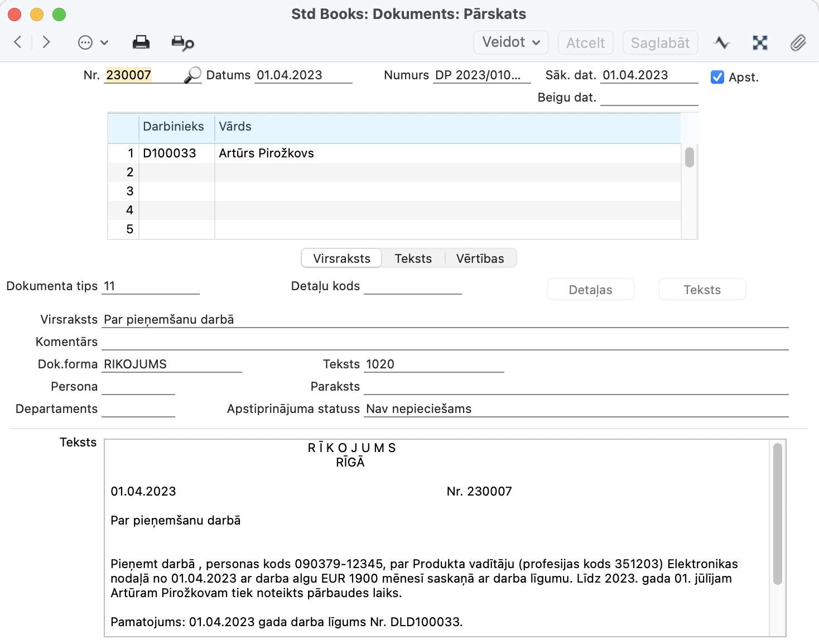This screenshot has width=819, height=644.
Task: Click the Pamatojums line in text box
Action: tap(287, 622)
